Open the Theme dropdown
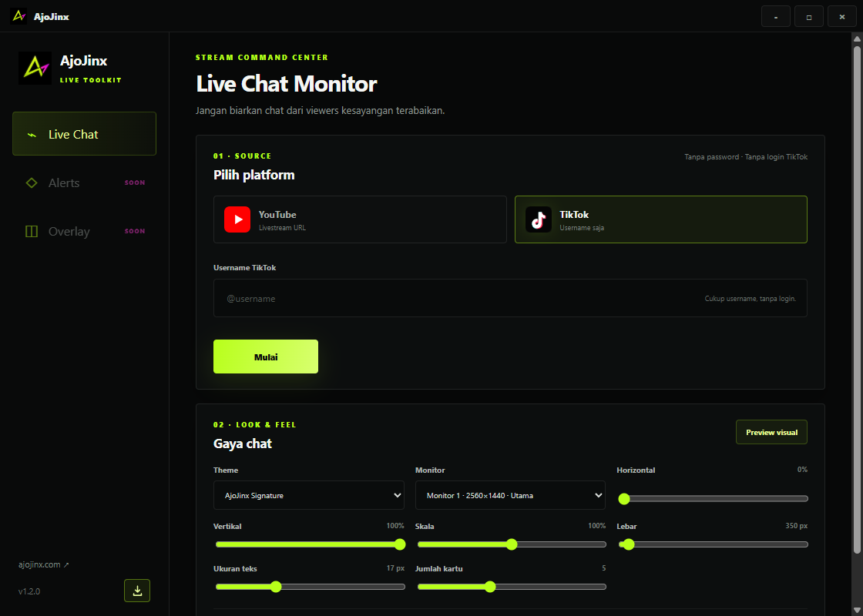The image size is (863, 616). pos(309,495)
